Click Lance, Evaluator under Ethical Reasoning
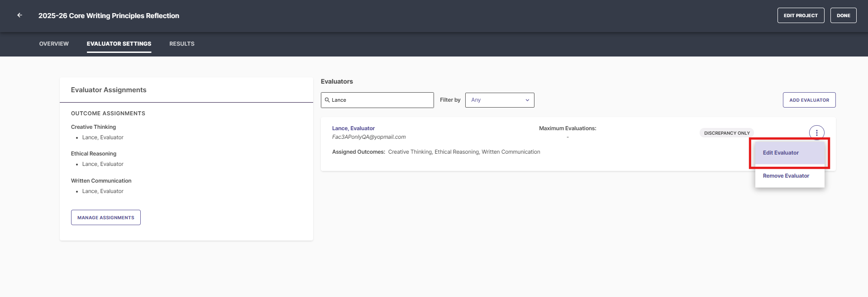The height and width of the screenshot is (297, 868). (103, 164)
